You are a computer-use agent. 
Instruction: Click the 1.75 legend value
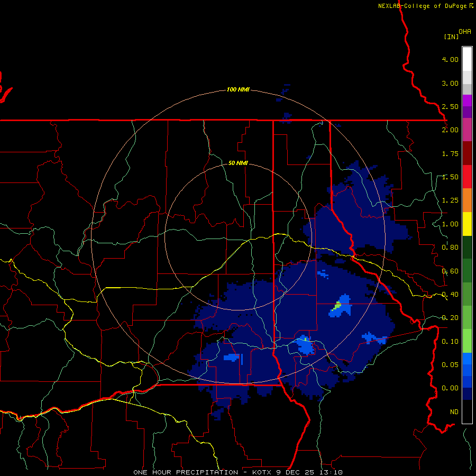pyautogui.click(x=450, y=153)
